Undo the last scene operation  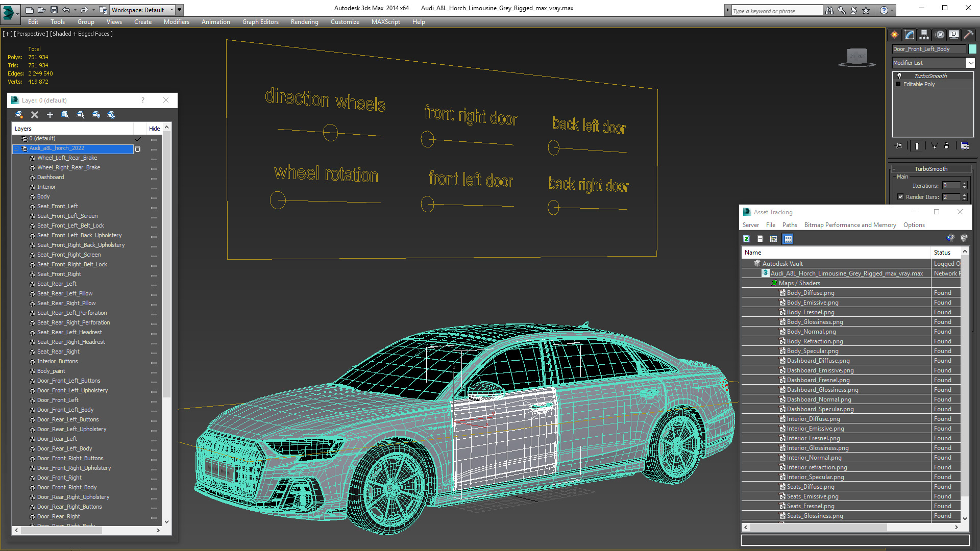pyautogui.click(x=66, y=10)
